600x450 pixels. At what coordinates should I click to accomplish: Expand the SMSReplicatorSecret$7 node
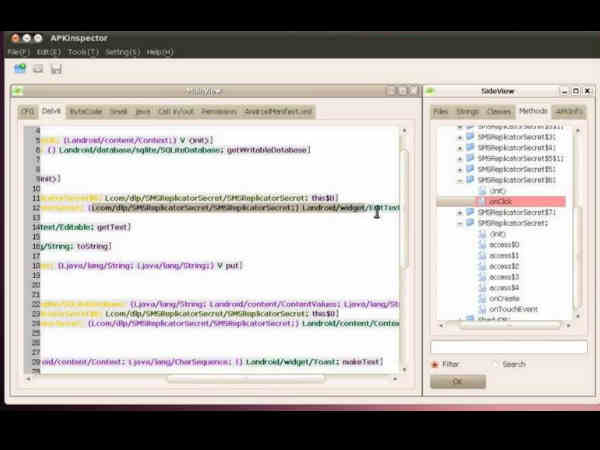point(460,212)
